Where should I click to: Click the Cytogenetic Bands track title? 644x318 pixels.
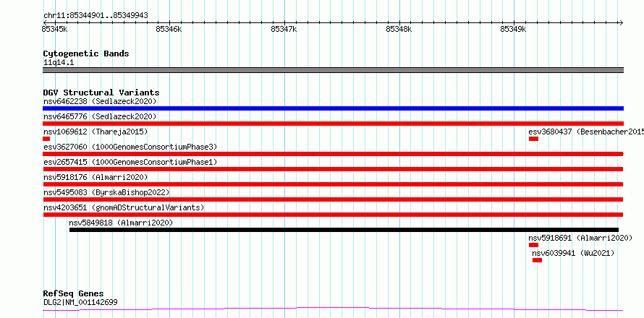[x=86, y=53]
